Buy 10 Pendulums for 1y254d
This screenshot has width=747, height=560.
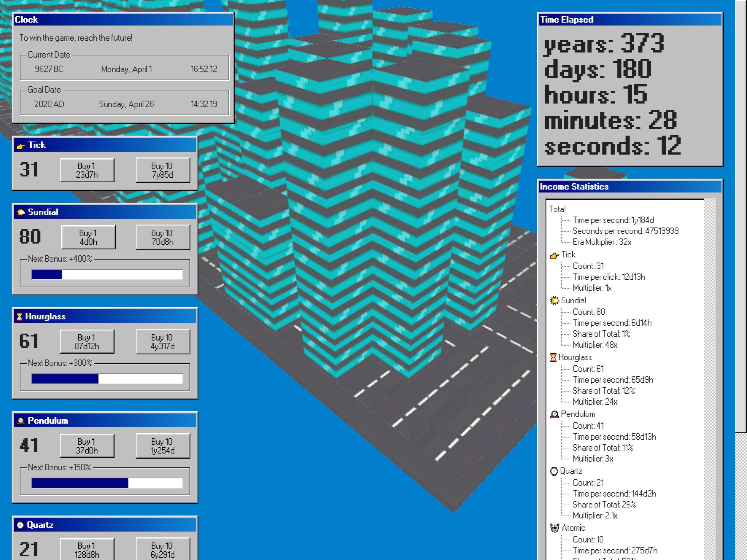click(x=162, y=446)
